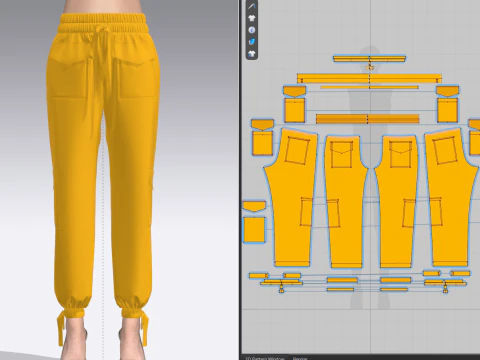480x360 pixels.
Task: Click the blue fabric swatch toolbar icon
Action: (252, 42)
